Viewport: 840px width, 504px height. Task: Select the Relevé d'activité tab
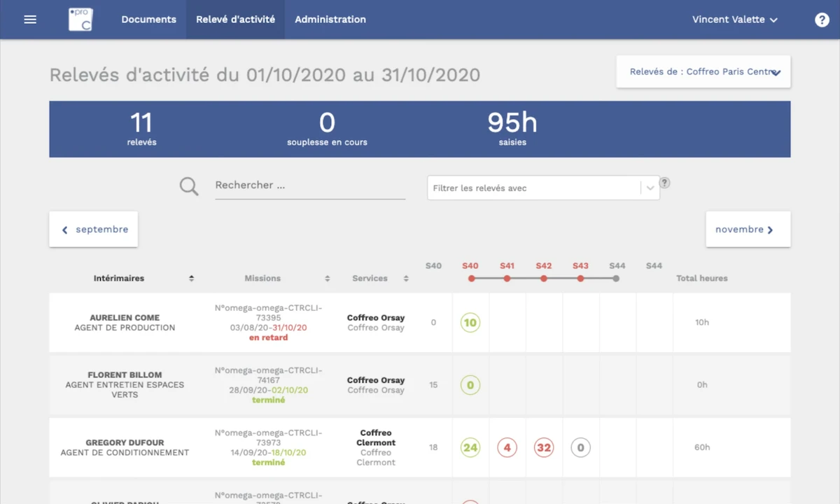235,20
